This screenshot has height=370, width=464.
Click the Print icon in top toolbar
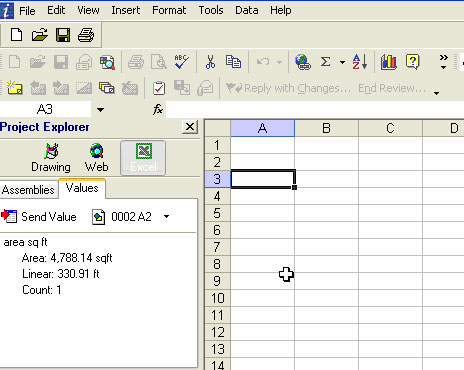pyautogui.click(x=86, y=35)
